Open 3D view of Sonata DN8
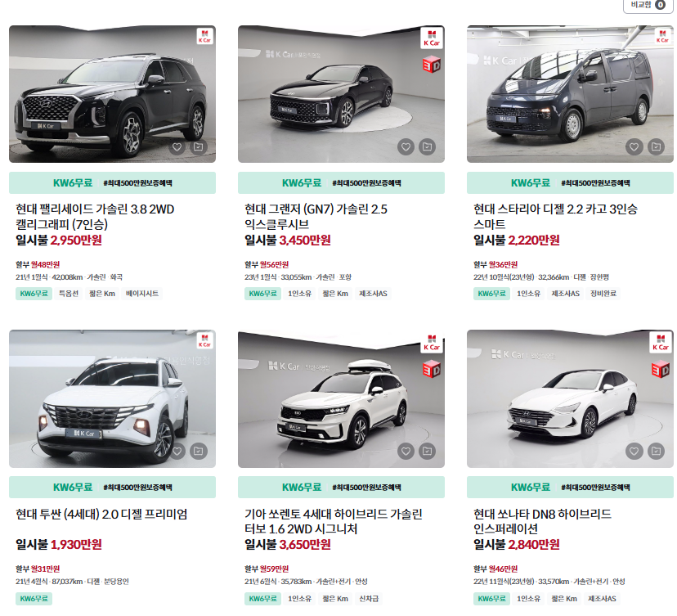677x616 pixels. pos(660,370)
